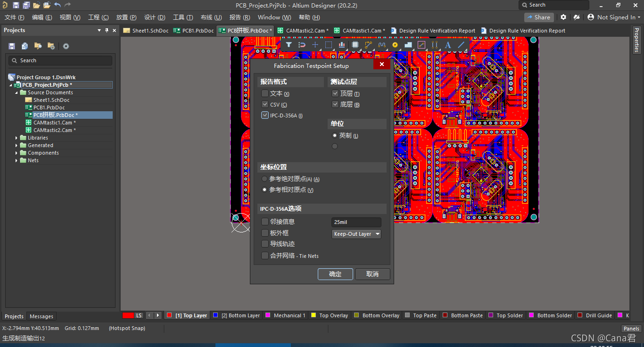This screenshot has width=644, height=347.
Task: Click the component placement chip icon
Action: click(355, 45)
